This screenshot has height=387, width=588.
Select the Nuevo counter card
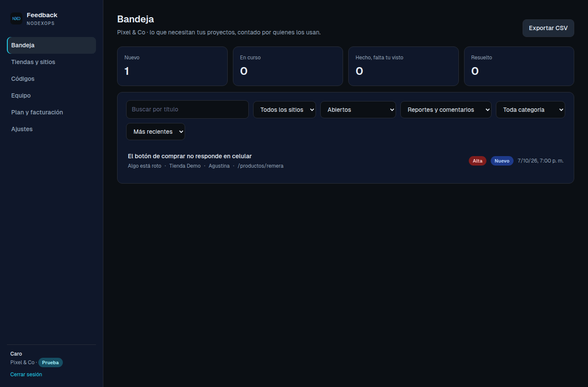172,66
